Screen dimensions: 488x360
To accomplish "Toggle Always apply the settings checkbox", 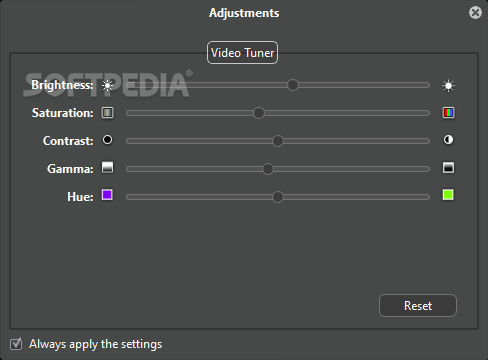I will (x=16, y=344).
